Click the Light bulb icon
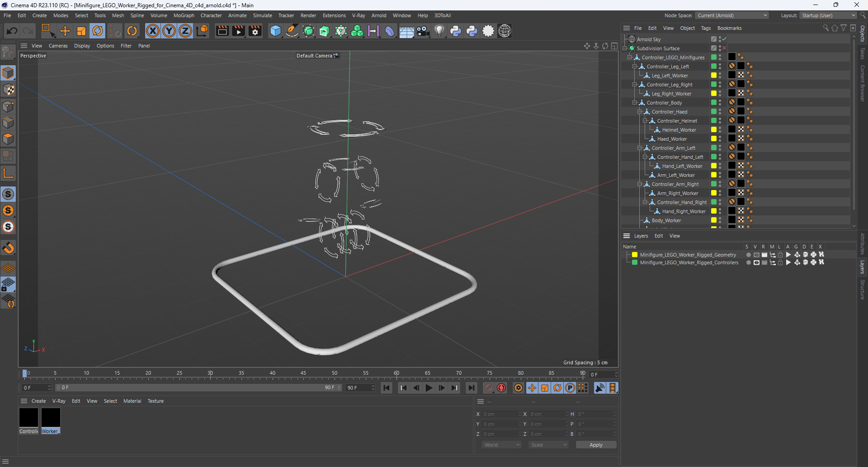This screenshot has width=868, height=467. 439,31
